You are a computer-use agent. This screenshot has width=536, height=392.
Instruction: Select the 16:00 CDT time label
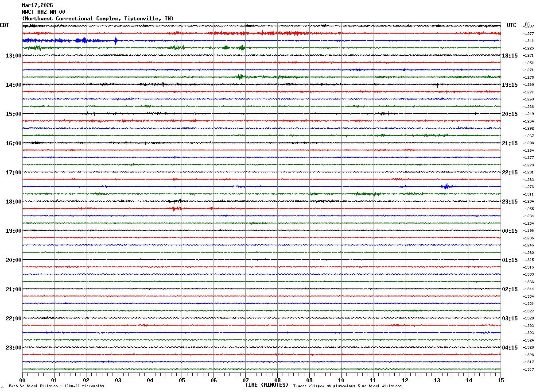14,143
